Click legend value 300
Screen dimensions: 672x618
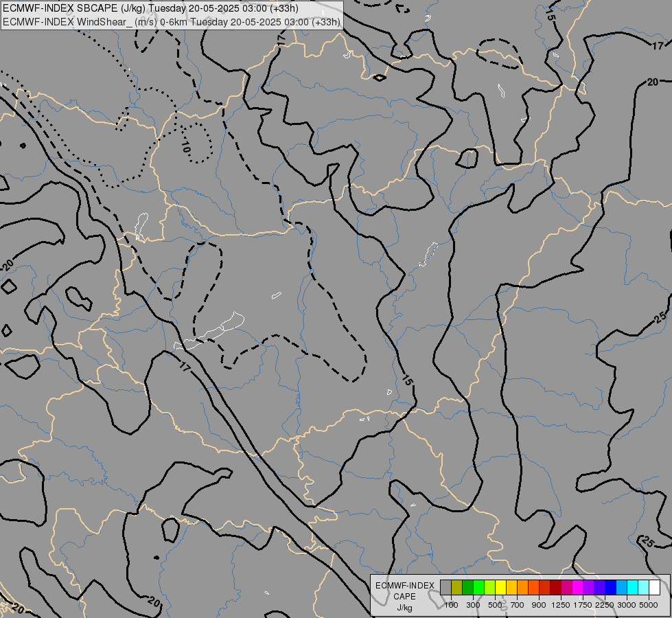(x=473, y=605)
